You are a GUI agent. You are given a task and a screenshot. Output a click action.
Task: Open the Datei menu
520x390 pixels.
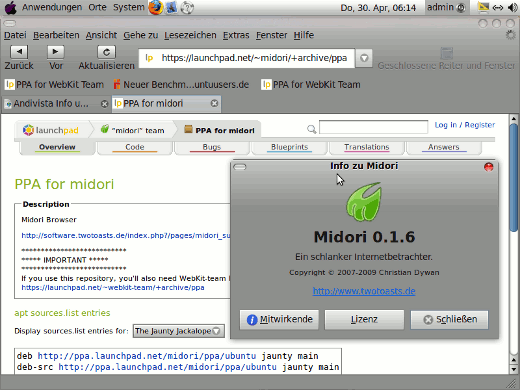click(15, 35)
